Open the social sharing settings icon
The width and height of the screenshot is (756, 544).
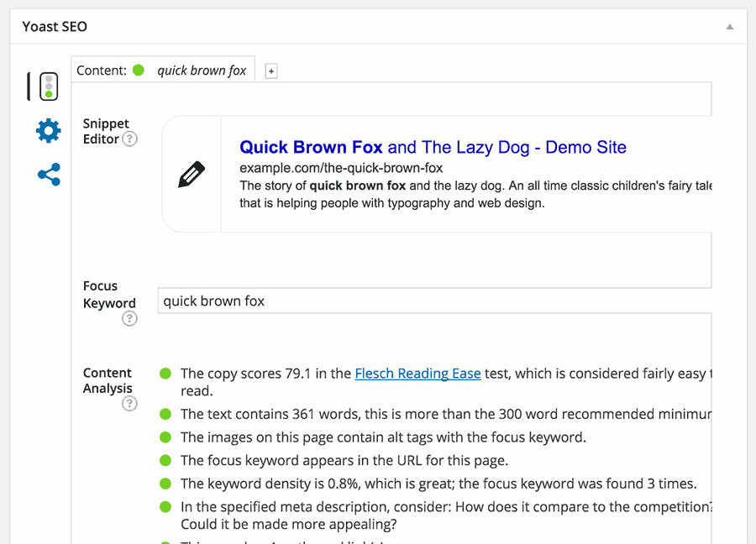(48, 174)
